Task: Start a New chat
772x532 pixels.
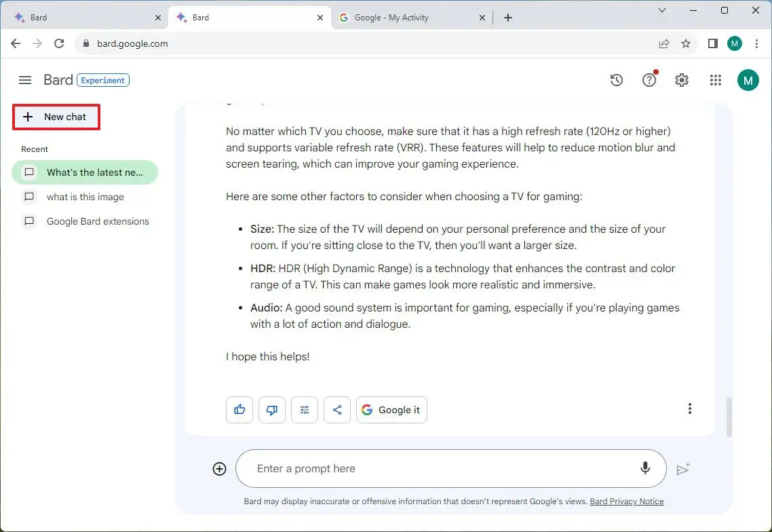Action: click(56, 117)
